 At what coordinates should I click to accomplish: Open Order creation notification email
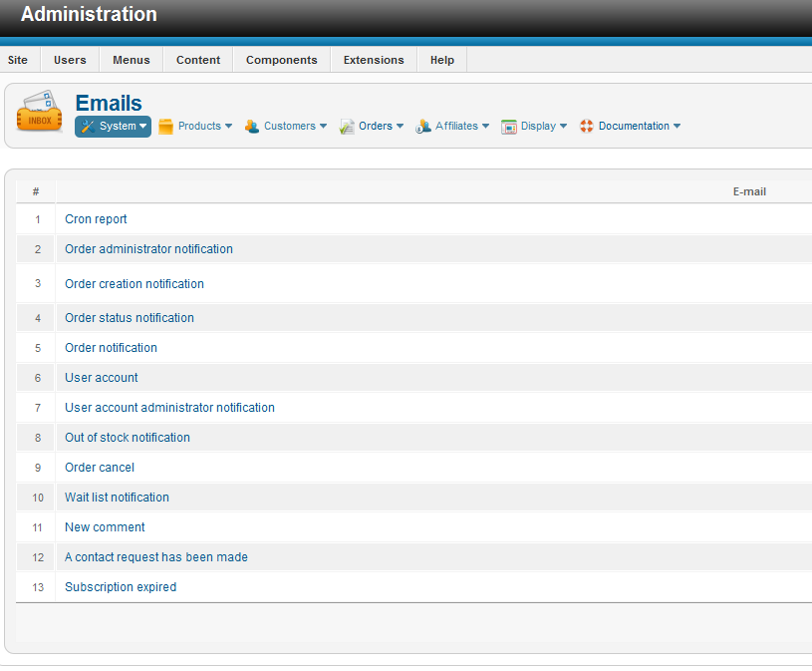coord(135,284)
